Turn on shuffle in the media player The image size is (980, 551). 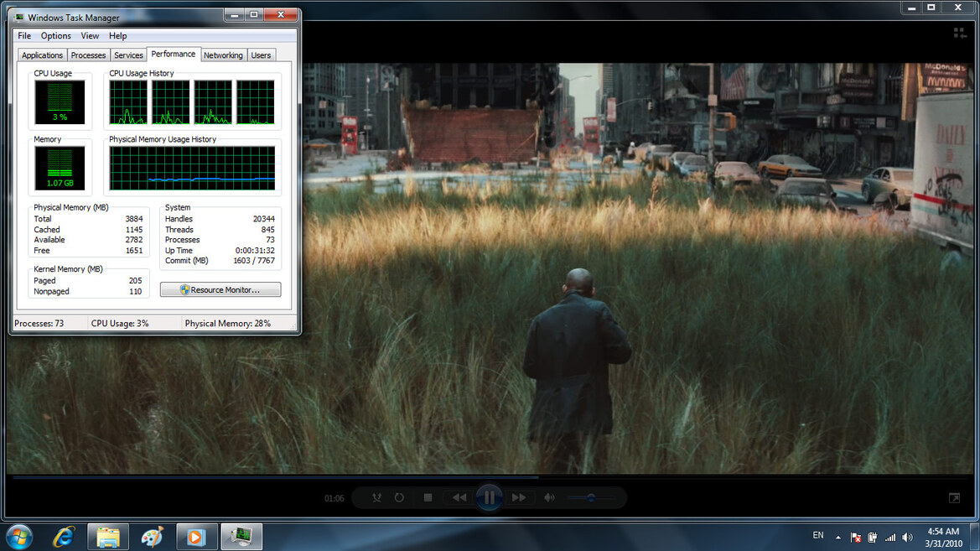tap(376, 498)
